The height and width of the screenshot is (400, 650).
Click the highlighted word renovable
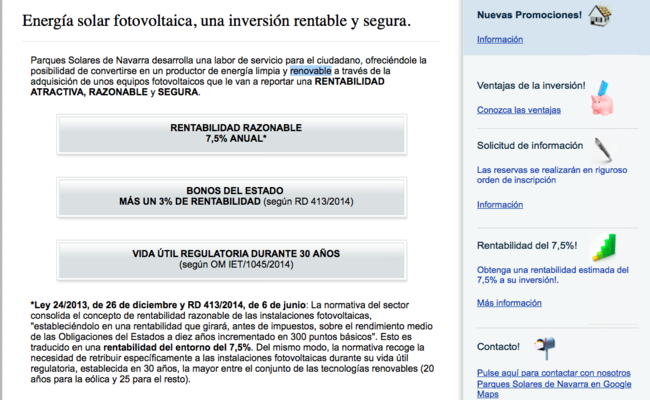[x=311, y=71]
